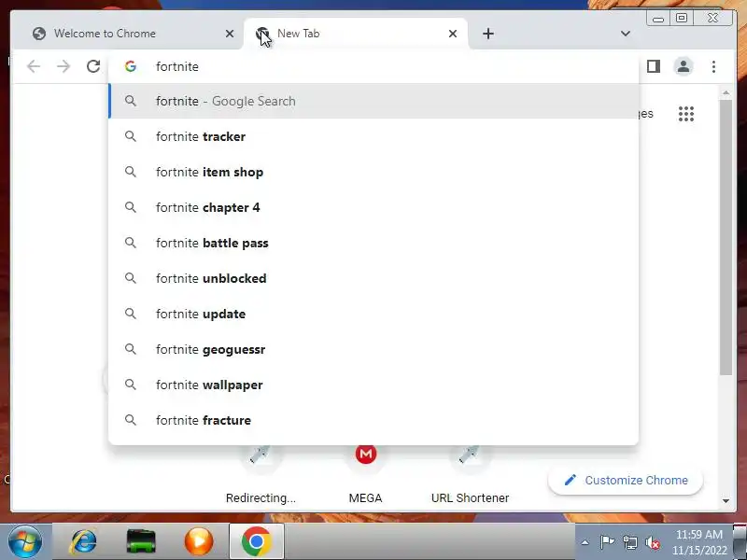Launch Internet Explorer from the taskbar
747x560 pixels.
tap(84, 541)
